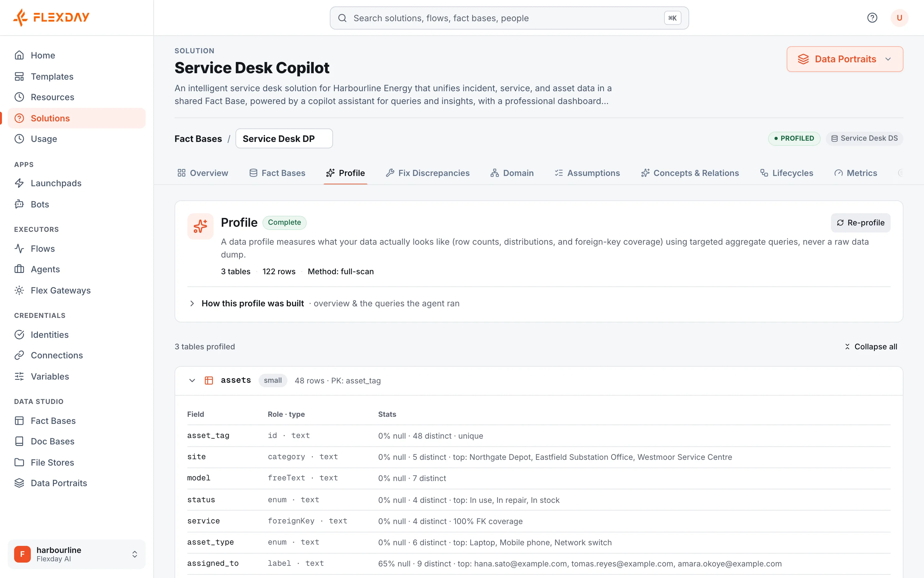Open Connections under Credentials
This screenshot has width=924, height=578.
[76, 355]
